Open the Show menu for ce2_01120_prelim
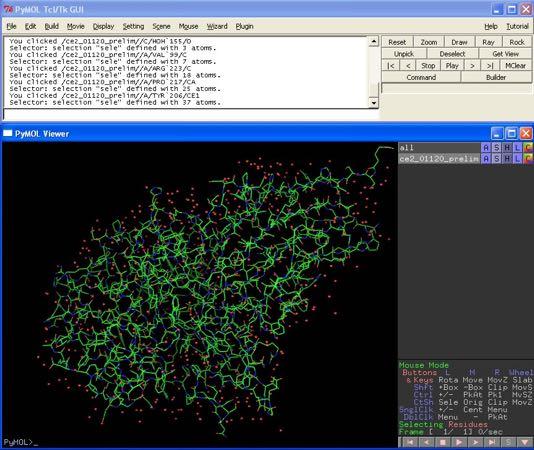 click(497, 158)
